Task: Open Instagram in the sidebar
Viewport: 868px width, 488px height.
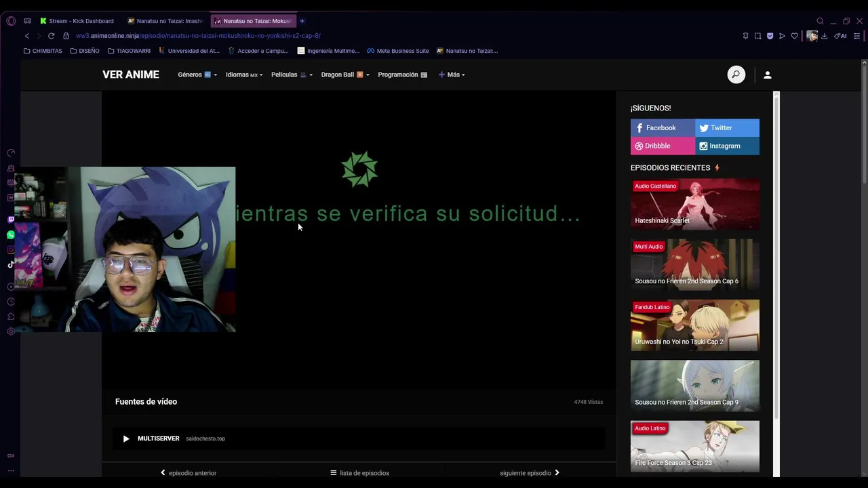Action: tap(11, 250)
